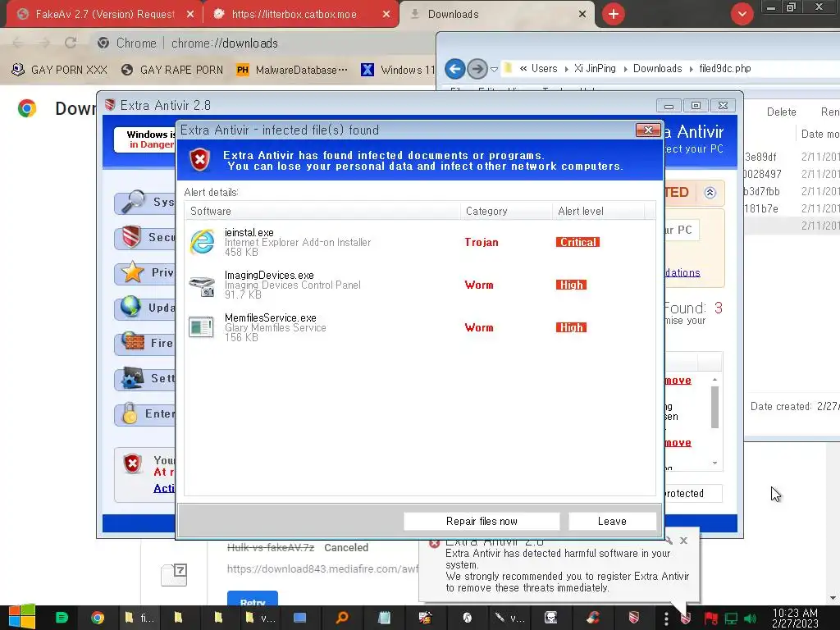
Task: Click the Activate link in Extra Antivir sidebar
Action: pyautogui.click(x=164, y=488)
